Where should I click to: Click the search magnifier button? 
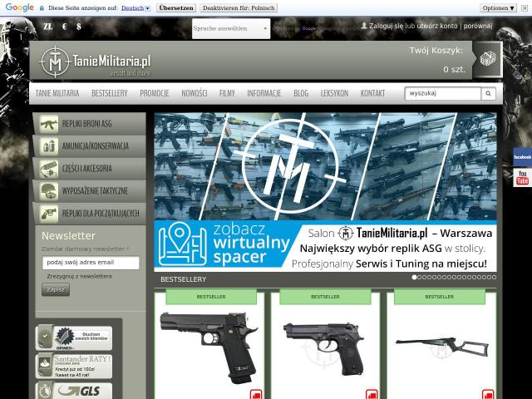tap(488, 93)
